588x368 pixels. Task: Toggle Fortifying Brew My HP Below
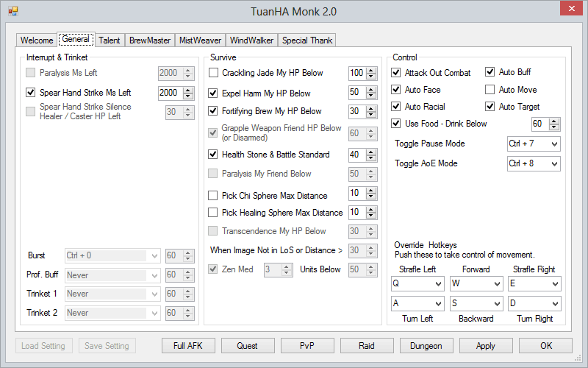click(x=214, y=111)
